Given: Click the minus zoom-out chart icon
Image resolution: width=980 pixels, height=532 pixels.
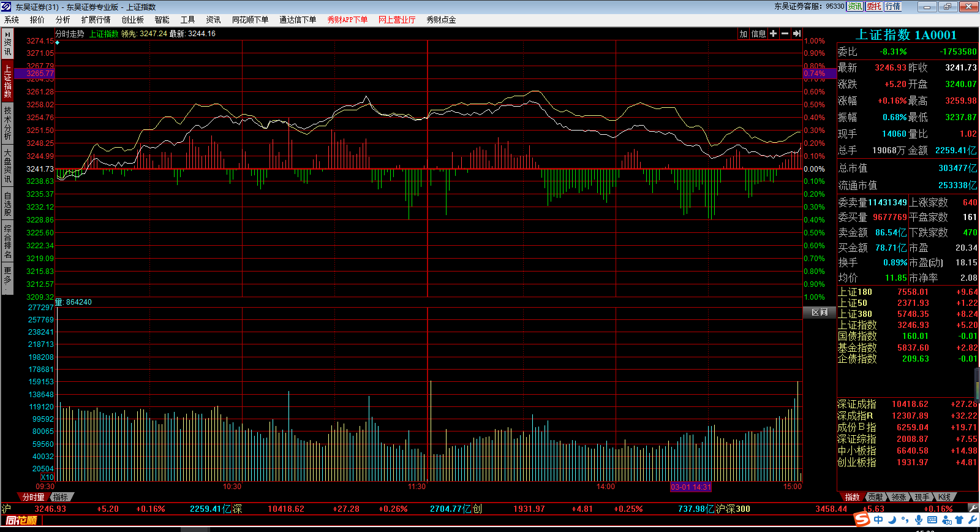Looking at the screenshot, I should point(785,34).
